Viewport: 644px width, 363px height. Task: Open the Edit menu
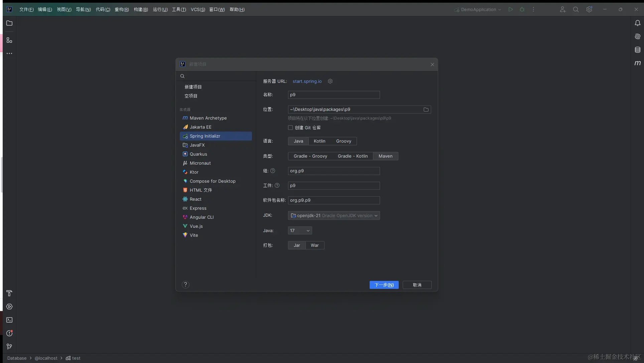click(45, 9)
